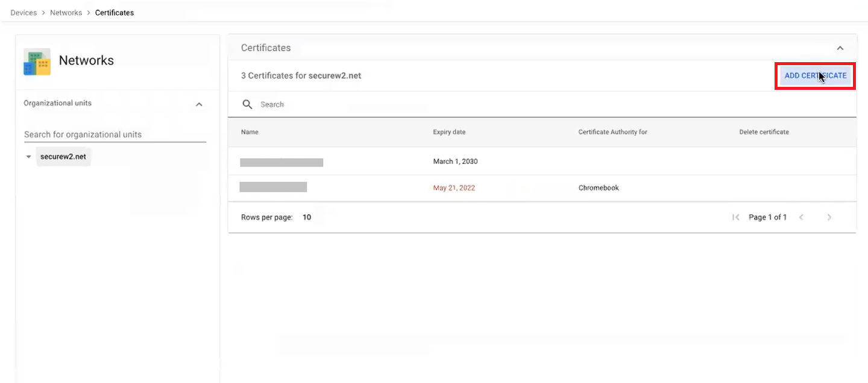Click the Networks heading in sidebar
The height and width of the screenshot is (383, 868).
86,60
